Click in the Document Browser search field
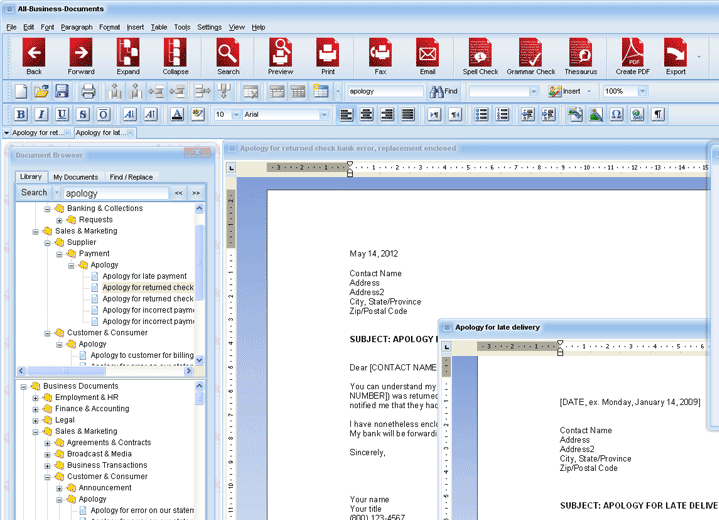This screenshot has width=719, height=520. click(x=116, y=193)
